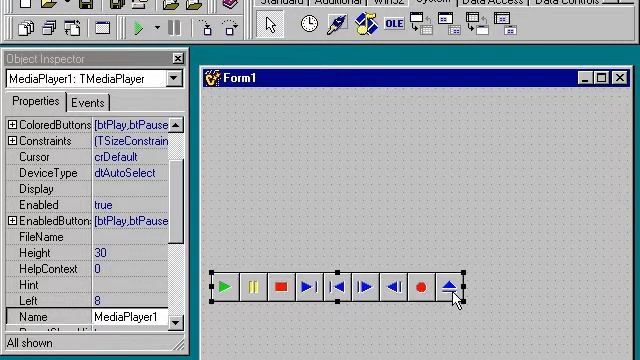Click the ColoredButtons value [btPlay,btPause
Viewport: 640px width, 360px height.
pos(131,125)
